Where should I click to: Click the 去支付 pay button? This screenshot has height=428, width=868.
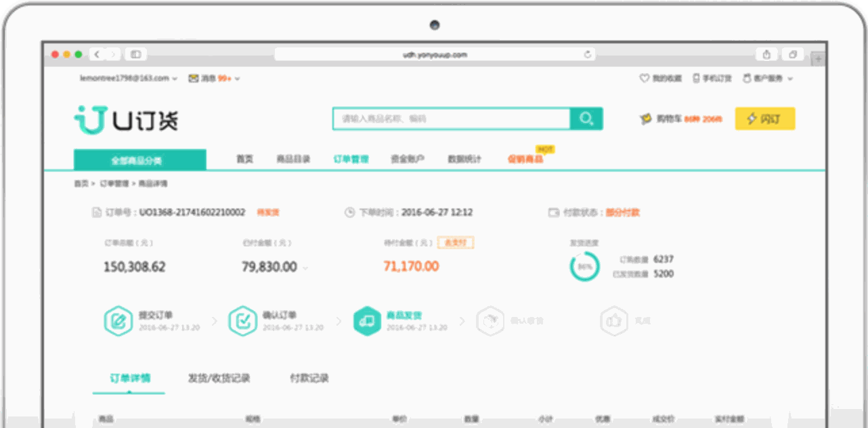[x=456, y=242]
